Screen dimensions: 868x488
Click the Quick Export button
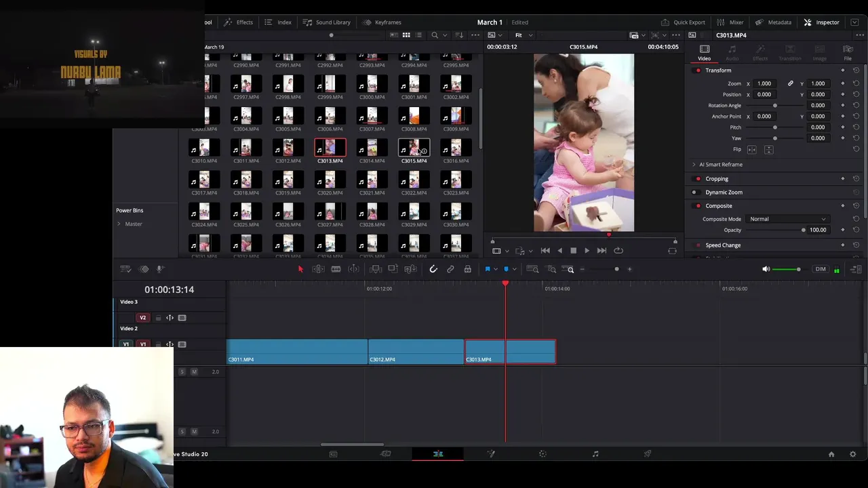click(x=684, y=22)
